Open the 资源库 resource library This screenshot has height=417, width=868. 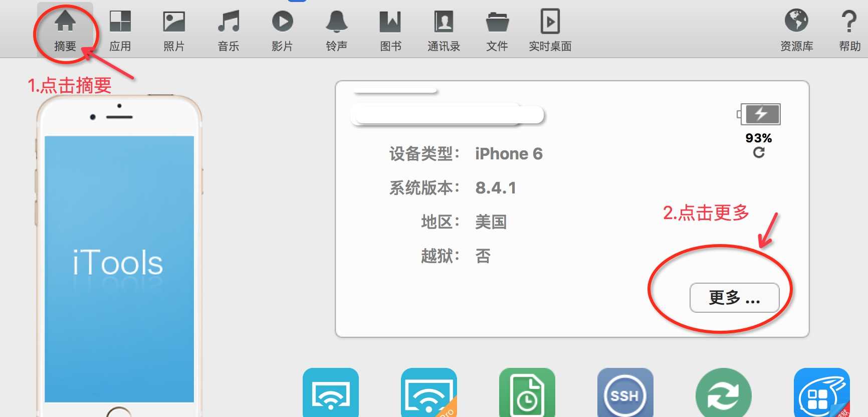click(796, 30)
